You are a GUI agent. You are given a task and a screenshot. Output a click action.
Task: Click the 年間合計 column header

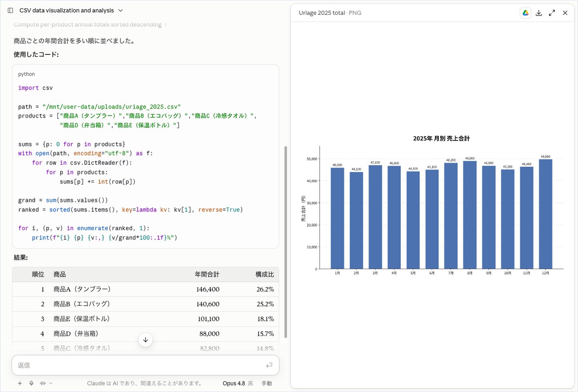[207, 274]
